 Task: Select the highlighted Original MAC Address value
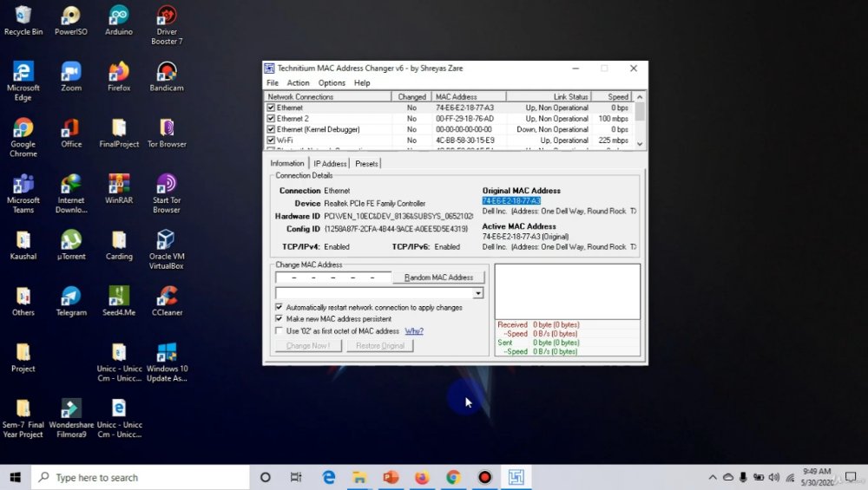[x=511, y=200]
